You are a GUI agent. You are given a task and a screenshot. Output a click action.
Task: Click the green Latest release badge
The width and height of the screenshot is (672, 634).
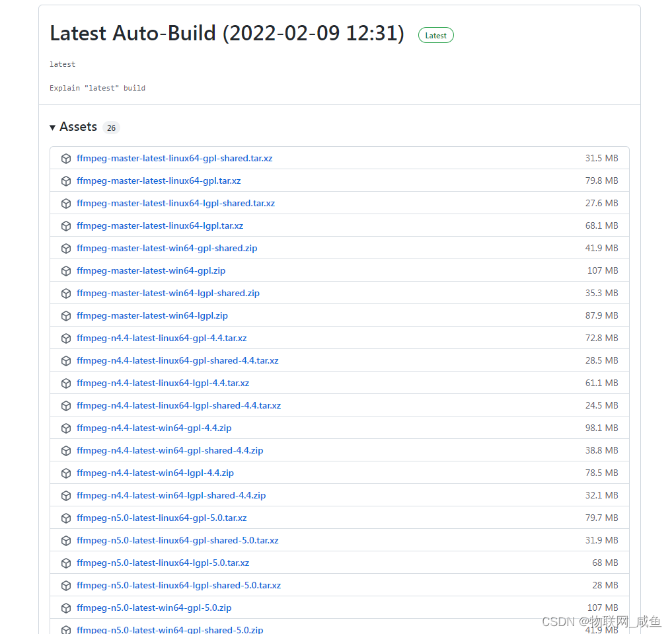(x=435, y=36)
